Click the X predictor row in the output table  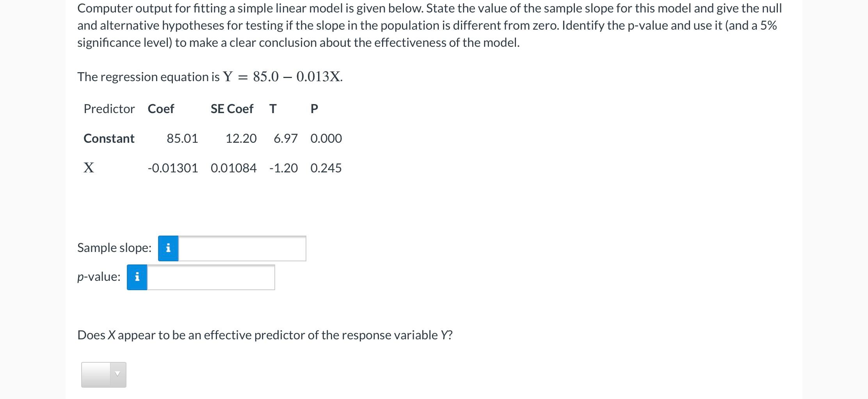pos(89,168)
